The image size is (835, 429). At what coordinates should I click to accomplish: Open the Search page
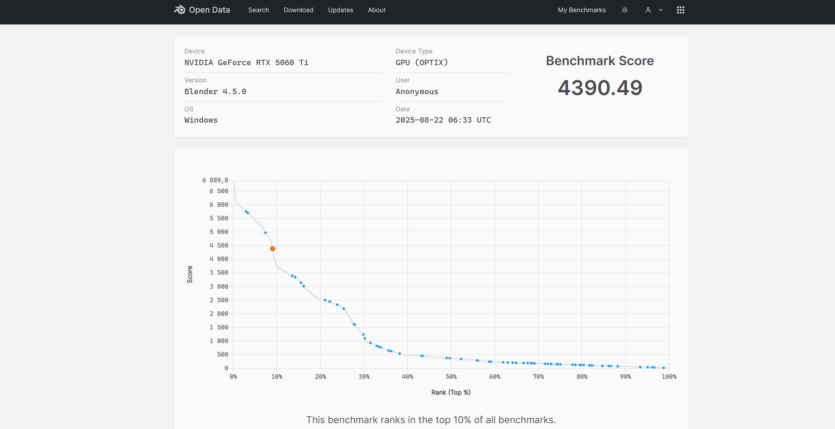click(258, 10)
